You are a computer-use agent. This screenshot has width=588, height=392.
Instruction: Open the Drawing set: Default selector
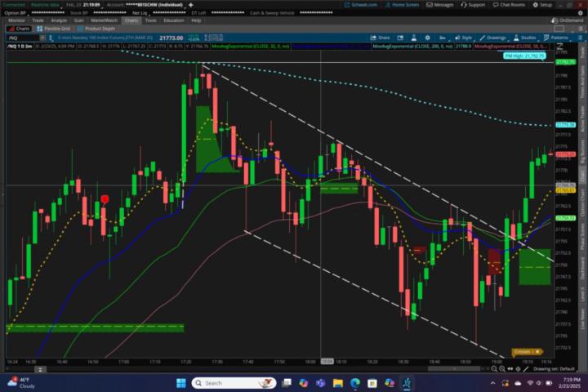coord(554,369)
